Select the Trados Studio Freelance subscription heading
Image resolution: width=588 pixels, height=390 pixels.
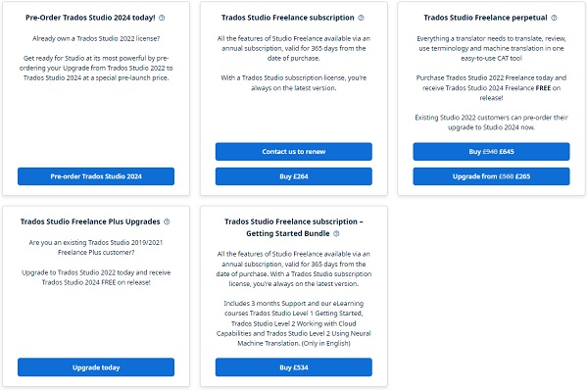click(287, 18)
